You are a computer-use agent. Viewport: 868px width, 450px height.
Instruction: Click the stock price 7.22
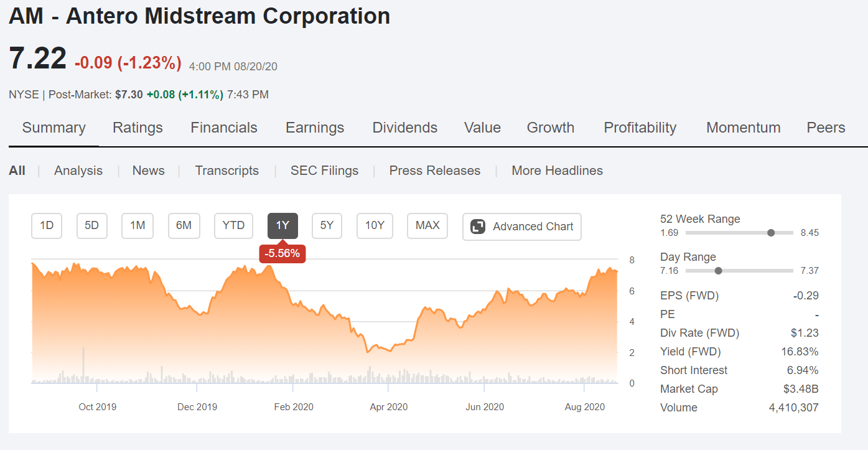coord(38,59)
